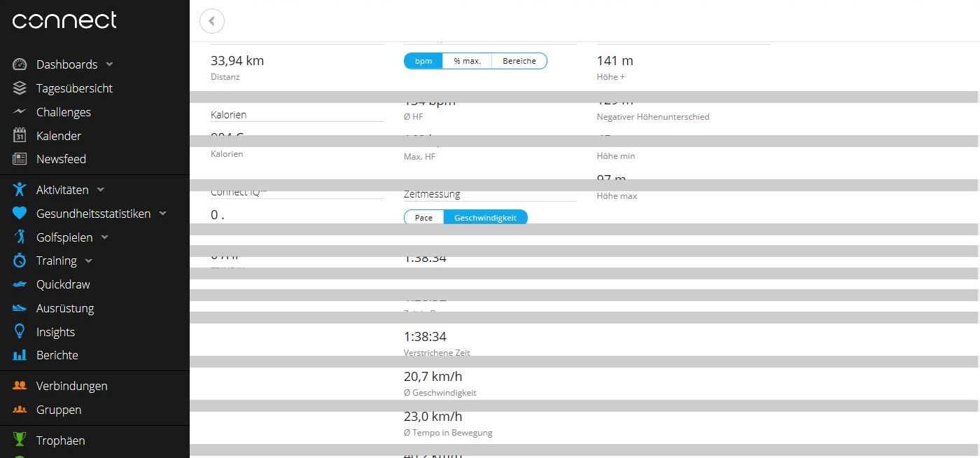Open Kalender via its calendar icon
Image resolution: width=980 pixels, height=458 pixels.
click(20, 136)
